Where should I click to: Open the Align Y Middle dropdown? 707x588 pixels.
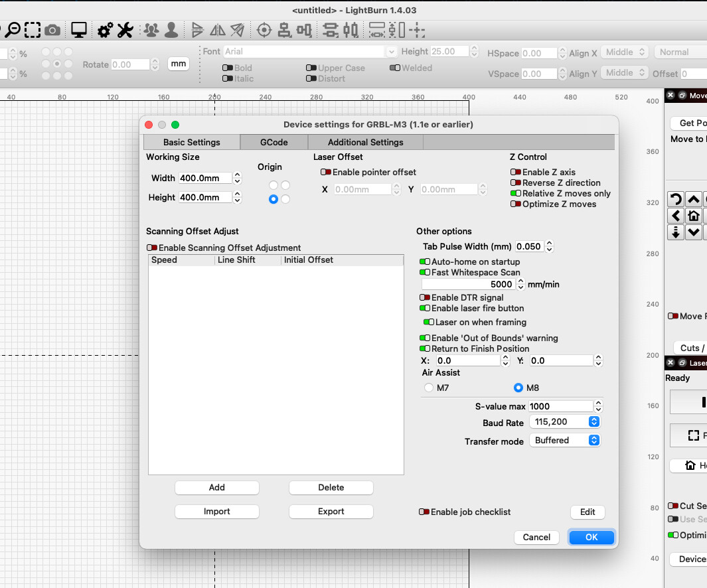point(625,73)
